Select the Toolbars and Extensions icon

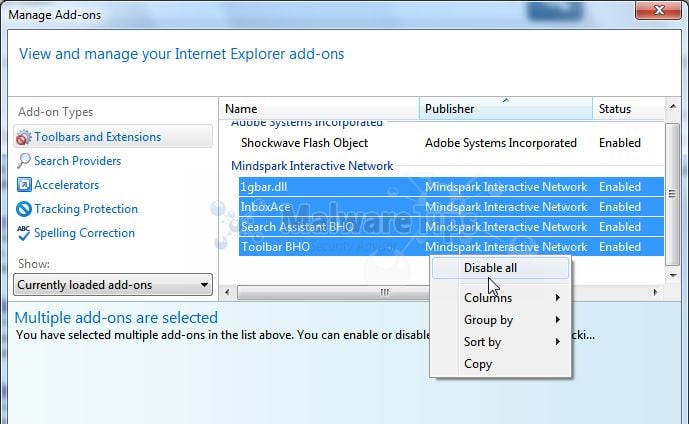pos(24,137)
